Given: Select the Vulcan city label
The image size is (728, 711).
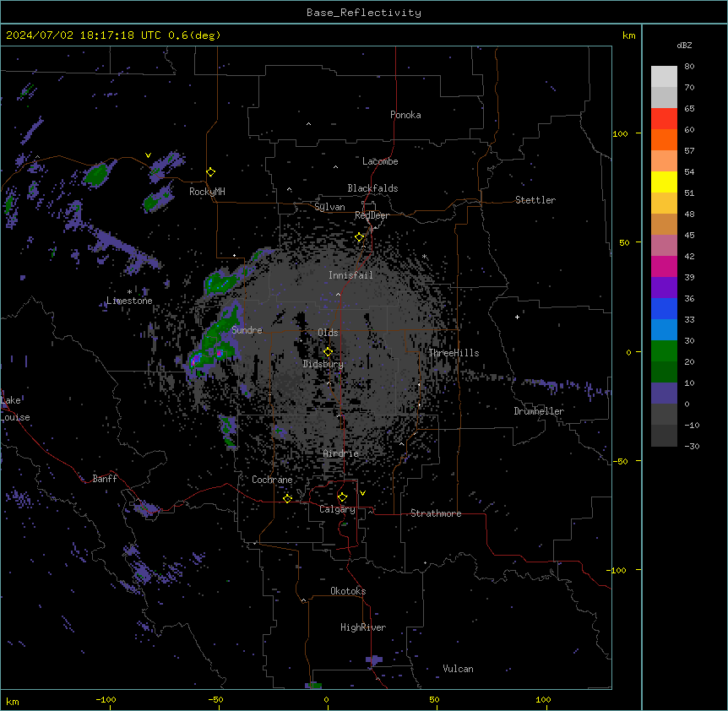Looking at the screenshot, I should 459,669.
